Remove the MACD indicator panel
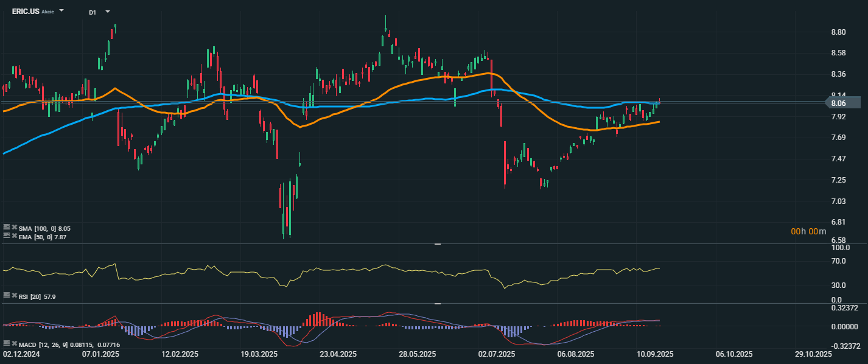Screen dimensions: 868x364 coord(14,344)
